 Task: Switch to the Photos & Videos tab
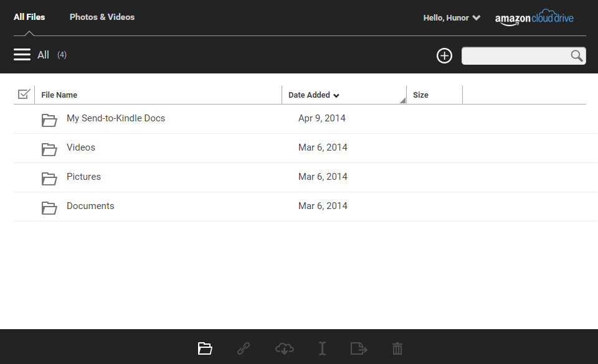[102, 17]
